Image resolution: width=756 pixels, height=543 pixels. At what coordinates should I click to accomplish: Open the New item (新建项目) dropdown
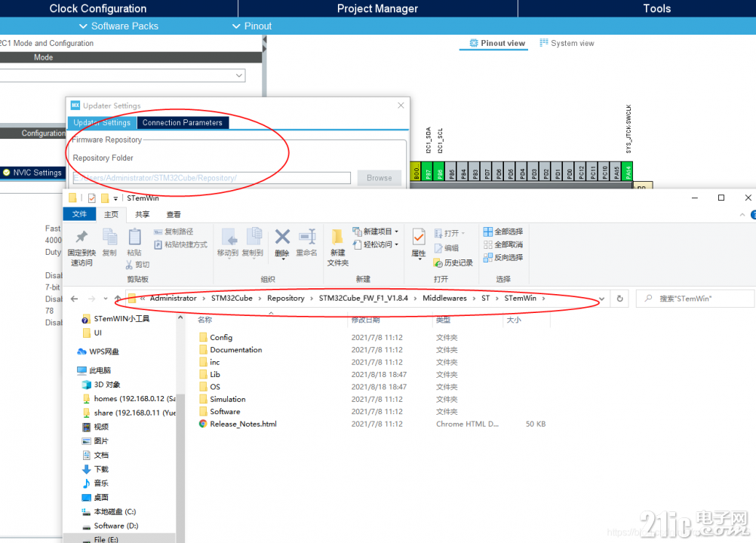click(396, 232)
